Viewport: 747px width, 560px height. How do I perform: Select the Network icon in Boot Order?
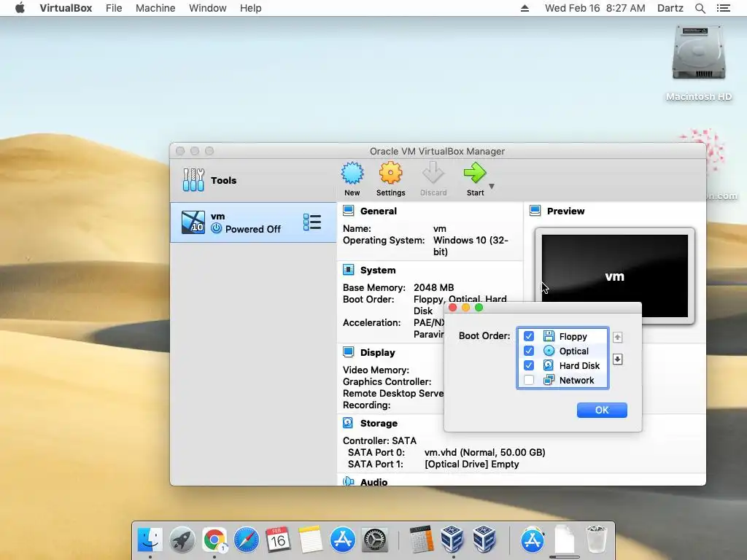pyautogui.click(x=549, y=380)
